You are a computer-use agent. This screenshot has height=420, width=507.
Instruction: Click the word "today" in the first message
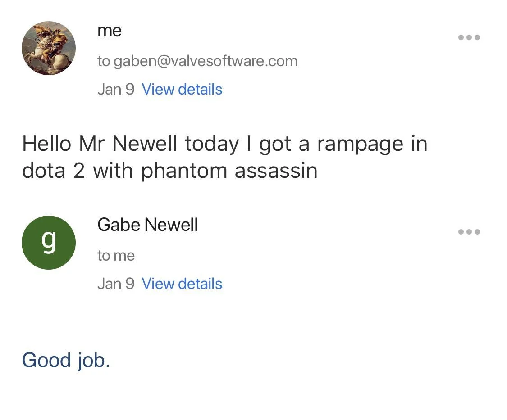[211, 144]
